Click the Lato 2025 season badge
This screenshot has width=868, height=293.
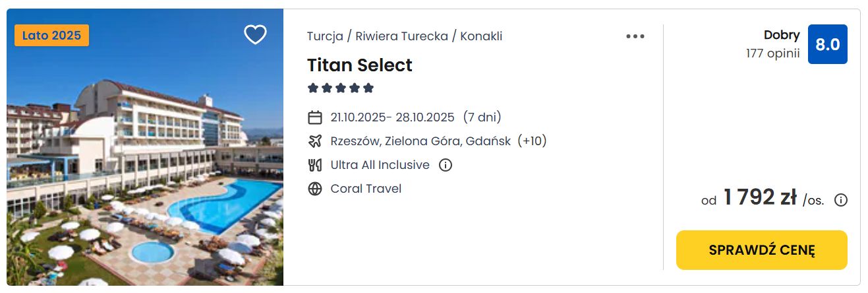point(51,36)
